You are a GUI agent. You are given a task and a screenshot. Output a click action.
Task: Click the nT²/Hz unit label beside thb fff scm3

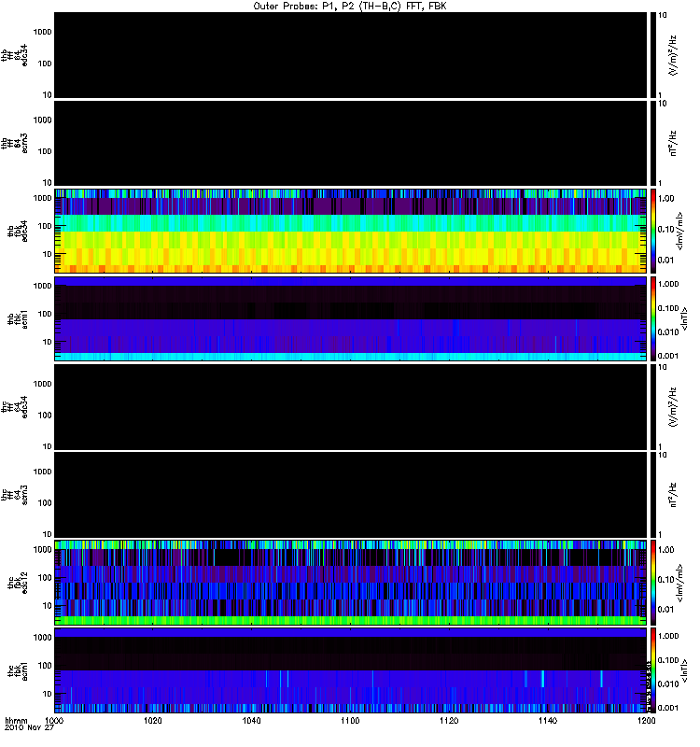click(672, 144)
